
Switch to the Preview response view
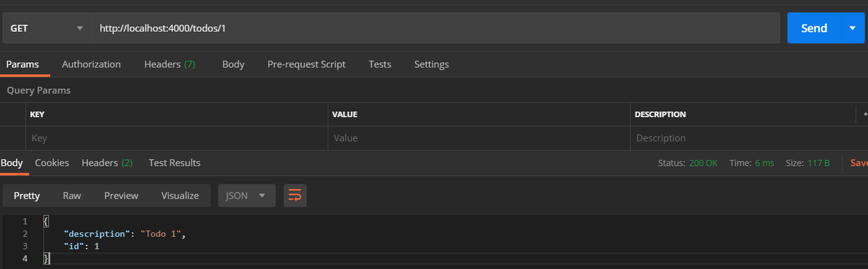pyautogui.click(x=121, y=195)
